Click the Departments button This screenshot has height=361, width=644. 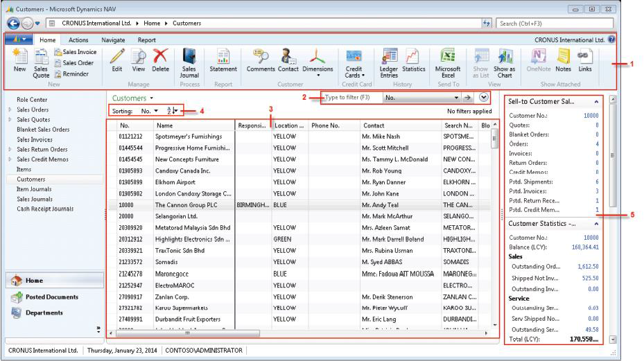44,312
